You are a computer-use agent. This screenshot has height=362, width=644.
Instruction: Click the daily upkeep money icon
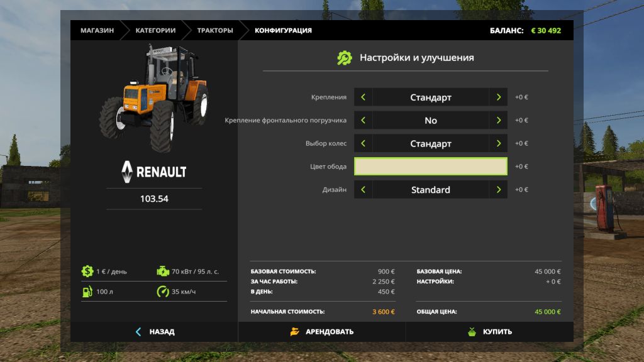point(87,271)
